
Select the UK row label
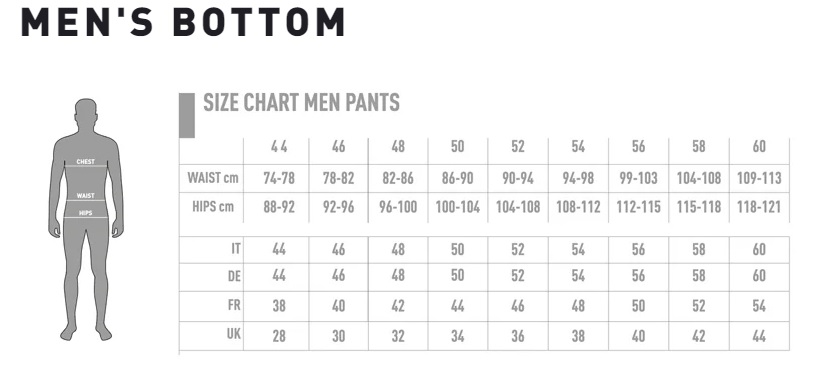coord(234,334)
